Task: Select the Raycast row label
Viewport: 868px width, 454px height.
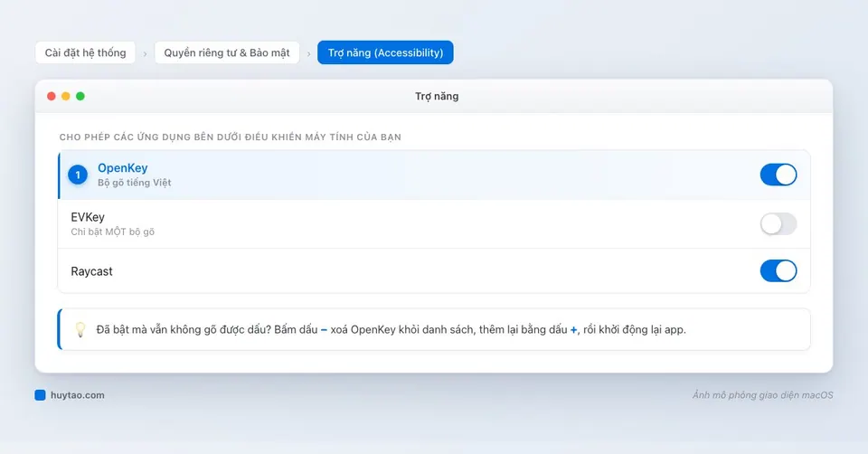Action: [x=91, y=271]
